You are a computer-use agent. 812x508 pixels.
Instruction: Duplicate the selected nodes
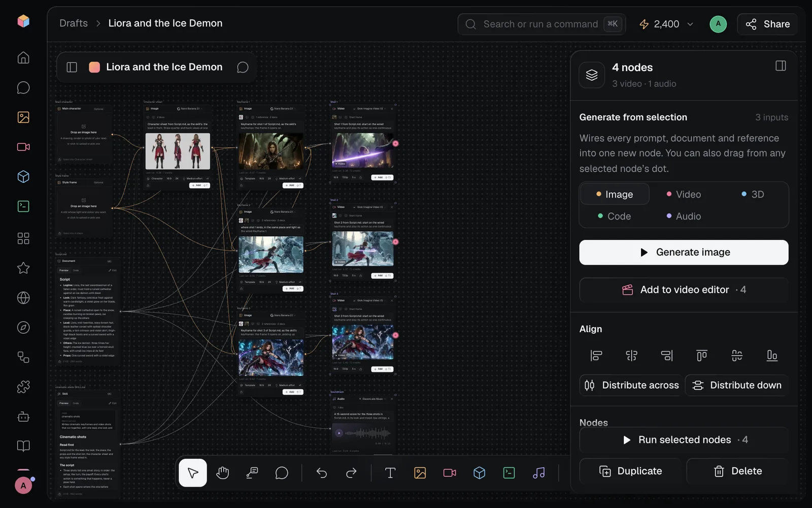coord(631,471)
